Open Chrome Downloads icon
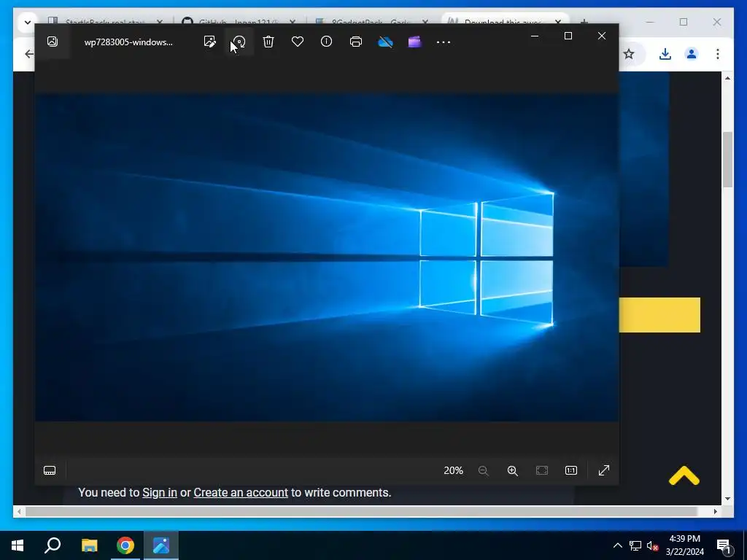747x560 pixels. 665,54
